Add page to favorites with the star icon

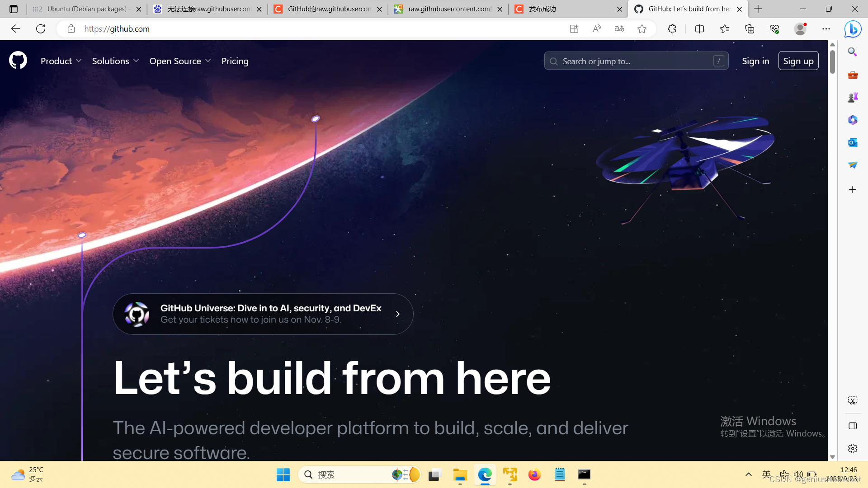642,29
